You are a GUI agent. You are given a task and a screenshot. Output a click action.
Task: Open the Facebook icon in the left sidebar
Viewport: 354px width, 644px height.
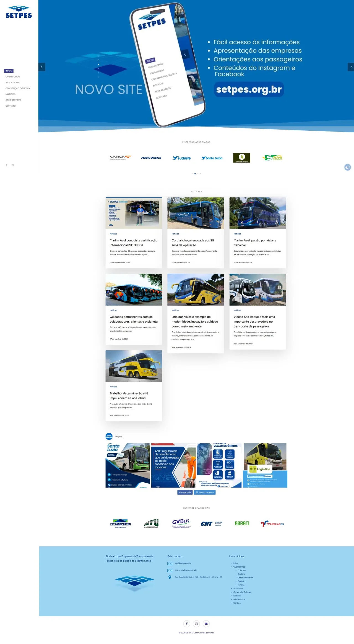click(x=7, y=165)
